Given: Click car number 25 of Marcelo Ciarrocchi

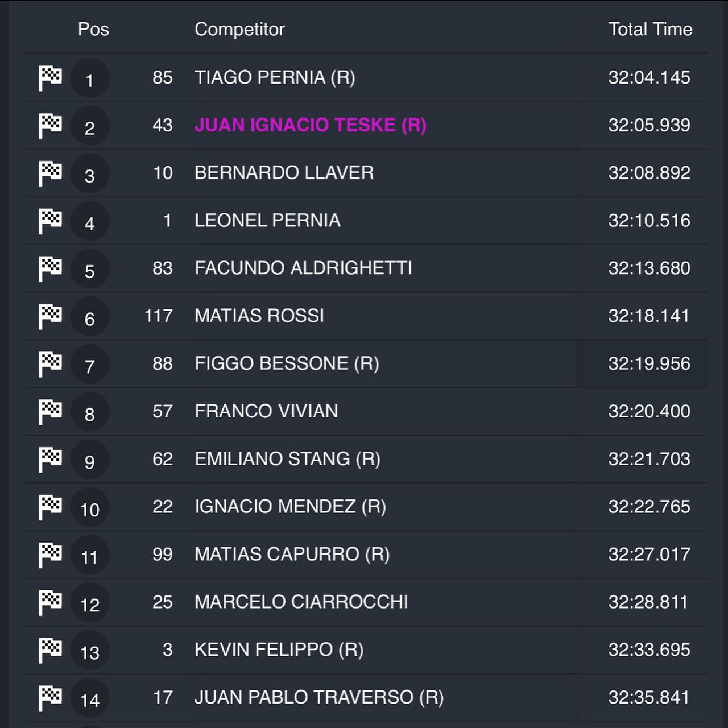Looking at the screenshot, I should pyautogui.click(x=163, y=602).
